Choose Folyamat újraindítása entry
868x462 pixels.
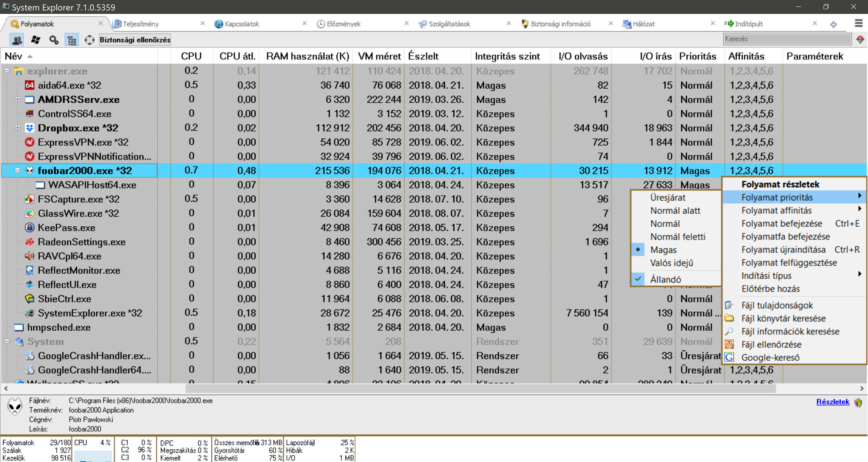[x=794, y=250]
